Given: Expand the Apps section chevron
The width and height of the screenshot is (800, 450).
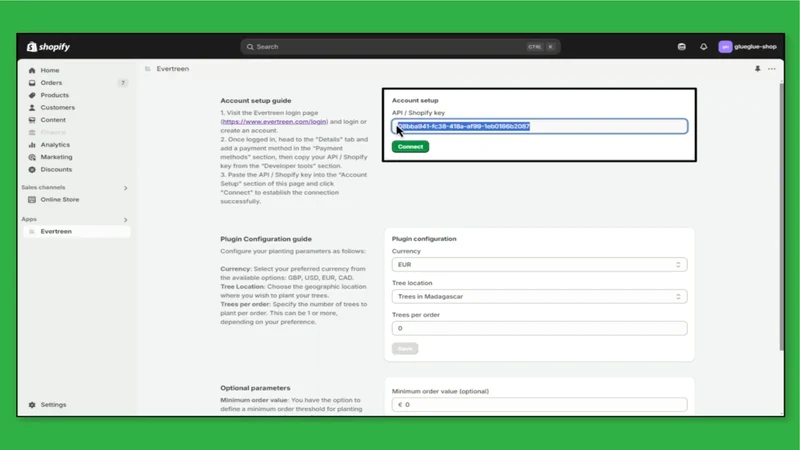Looking at the screenshot, I should pyautogui.click(x=126, y=220).
